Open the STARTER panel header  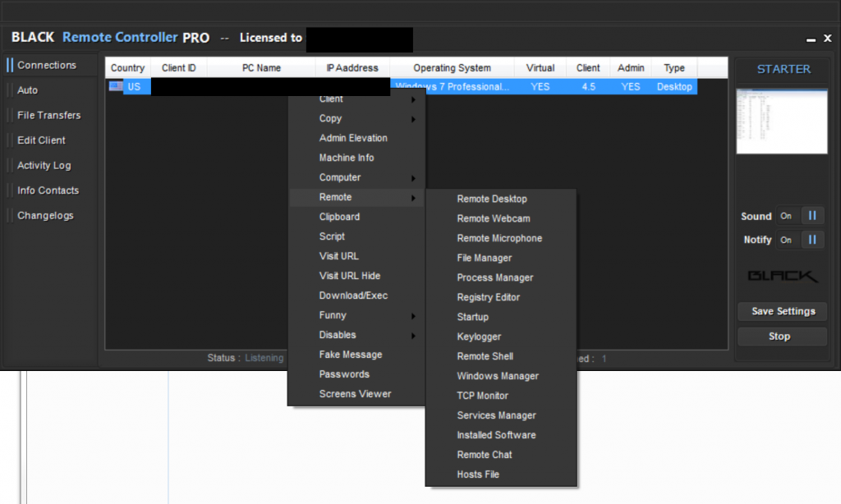(784, 69)
